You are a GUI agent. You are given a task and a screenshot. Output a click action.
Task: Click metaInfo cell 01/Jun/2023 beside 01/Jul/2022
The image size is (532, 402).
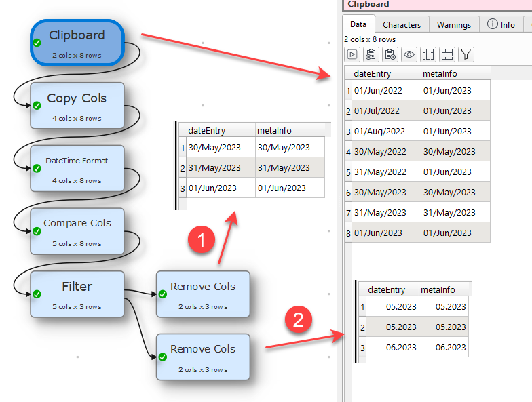456,110
